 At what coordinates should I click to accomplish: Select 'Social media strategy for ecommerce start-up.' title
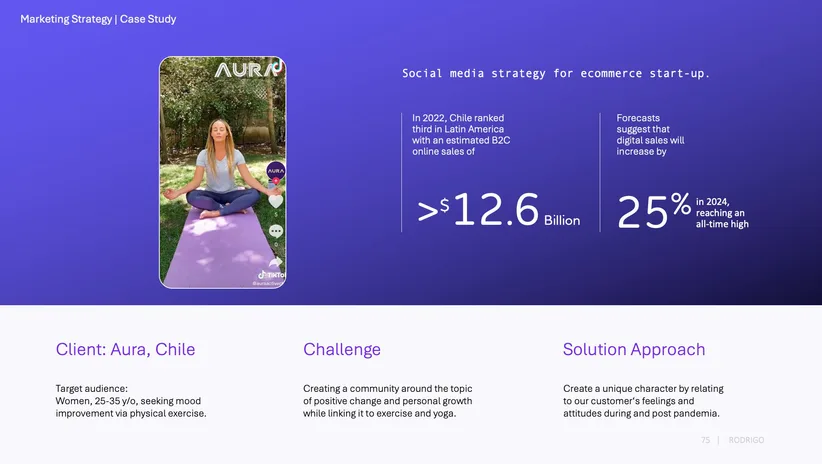556,73
